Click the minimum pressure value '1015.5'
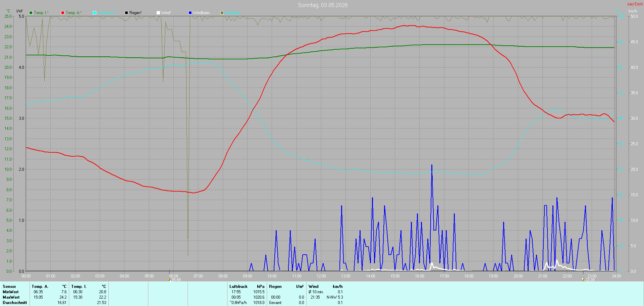The height and width of the screenshot is (306, 644). pos(259,292)
